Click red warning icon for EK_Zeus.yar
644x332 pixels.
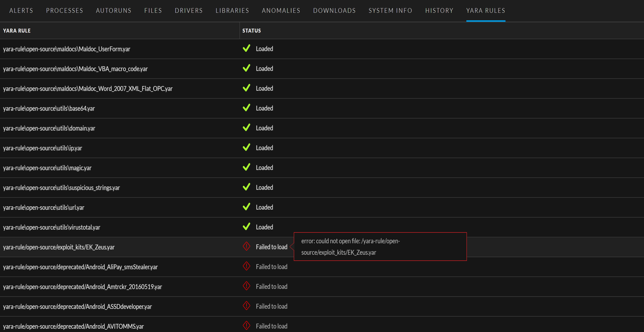(x=246, y=246)
